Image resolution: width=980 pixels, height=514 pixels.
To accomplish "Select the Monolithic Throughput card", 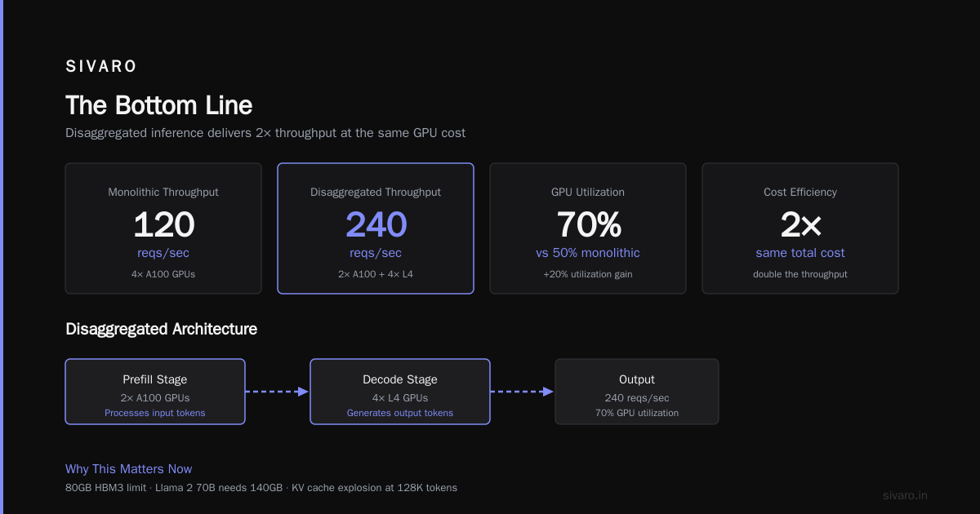I will (x=163, y=228).
